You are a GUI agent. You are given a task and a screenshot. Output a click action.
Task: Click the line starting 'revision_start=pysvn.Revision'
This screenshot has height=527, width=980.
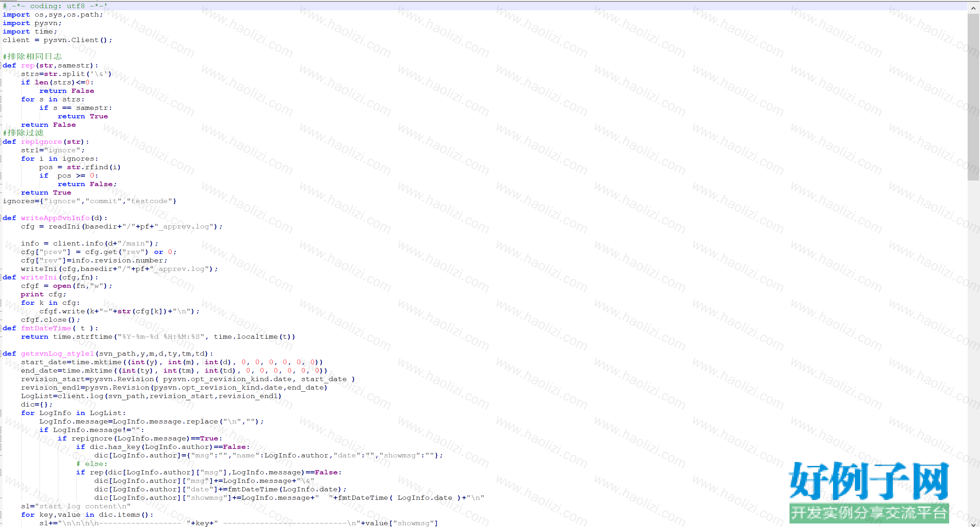click(x=188, y=379)
